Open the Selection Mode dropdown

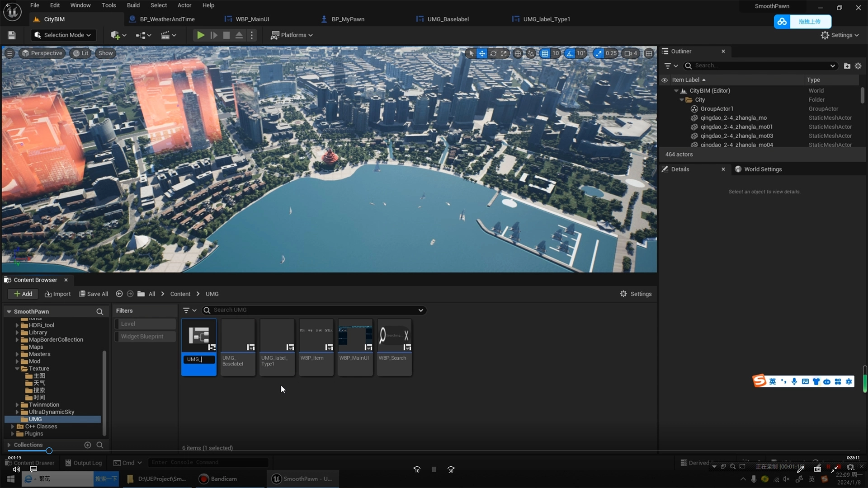(x=63, y=35)
